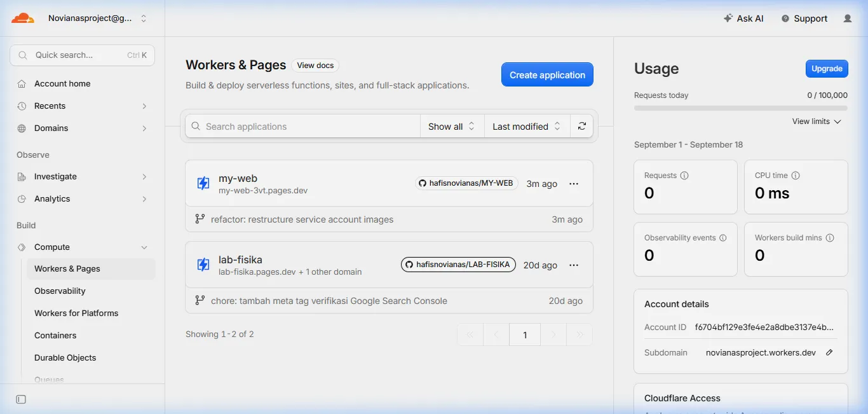Click the Analytics pie chart icon
868x414 pixels.
pyautogui.click(x=22, y=198)
